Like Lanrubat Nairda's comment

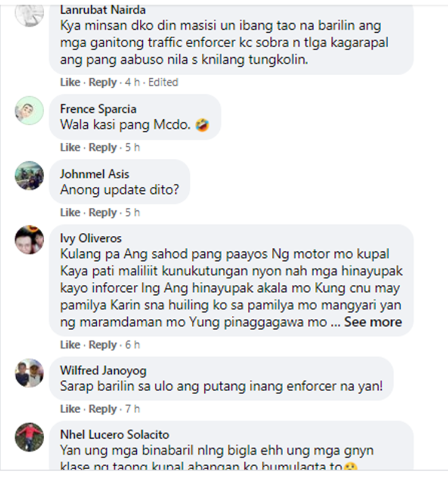pyautogui.click(x=70, y=82)
